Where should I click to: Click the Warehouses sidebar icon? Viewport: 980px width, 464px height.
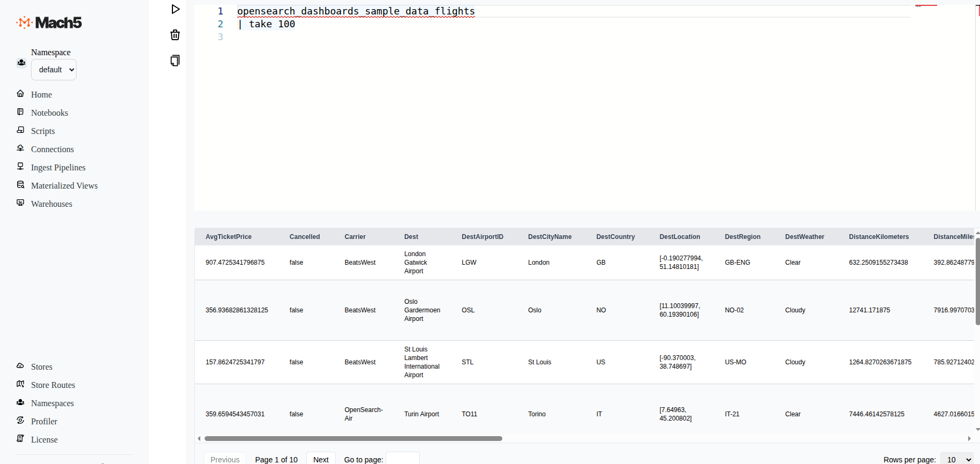point(20,203)
